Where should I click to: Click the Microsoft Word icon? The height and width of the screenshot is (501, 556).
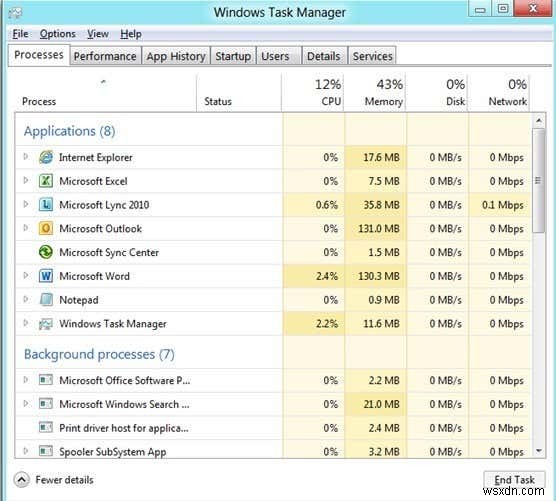click(x=46, y=276)
